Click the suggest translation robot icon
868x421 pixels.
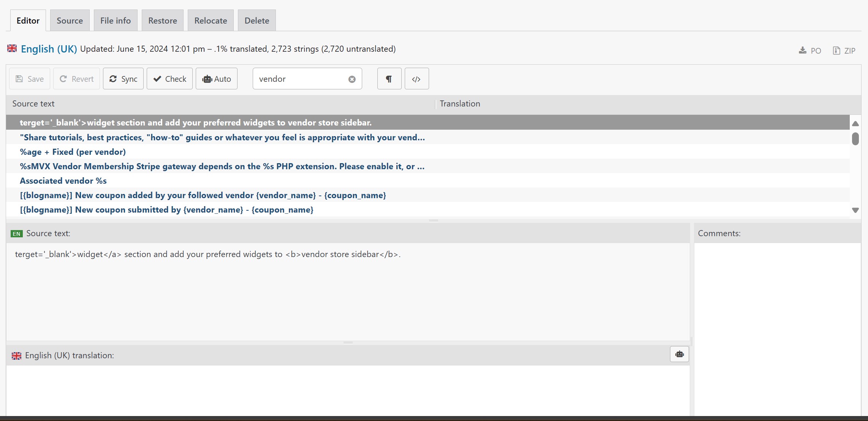(679, 354)
